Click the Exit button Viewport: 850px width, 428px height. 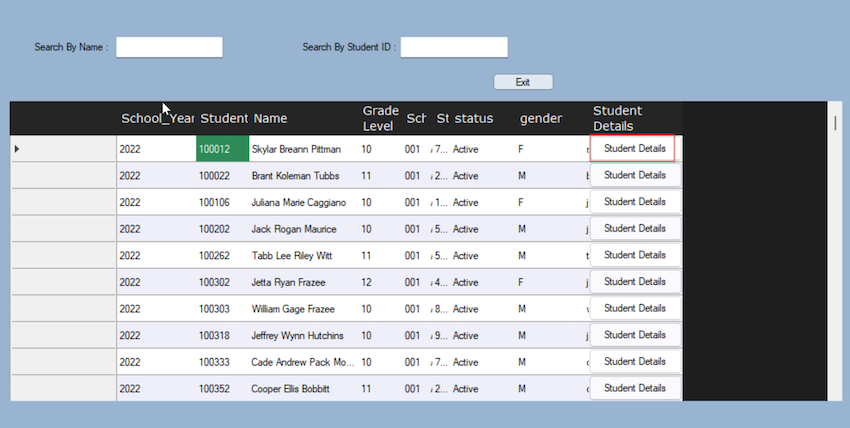coord(523,82)
